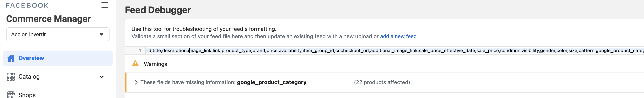The width and height of the screenshot is (644, 98).
Task: Follow the "add a new feed" link
Action: click(x=398, y=36)
